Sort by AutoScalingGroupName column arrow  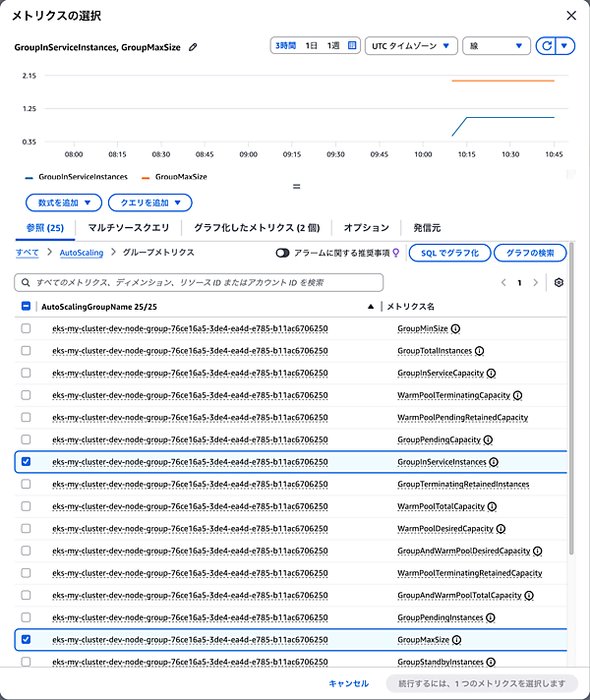click(x=371, y=307)
